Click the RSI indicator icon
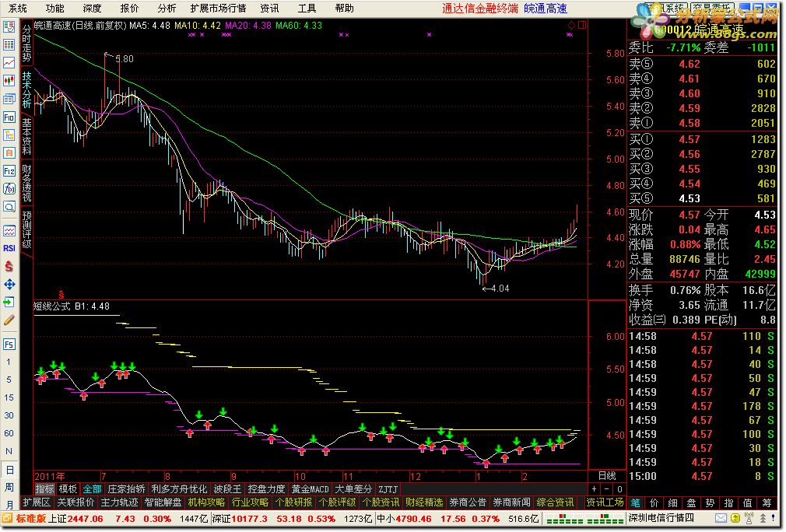Viewport: 786px width, 532px height. tap(9, 248)
